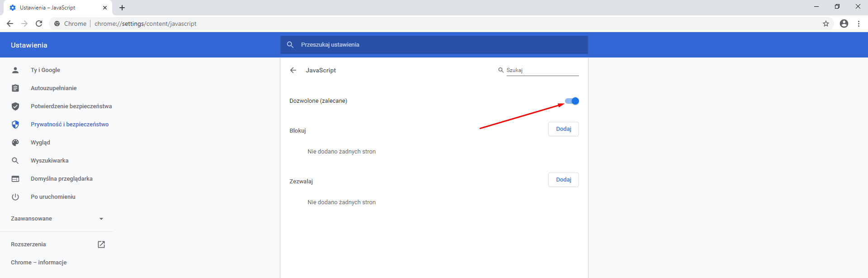Click the blue shield icon for Prywatność
This screenshot has width=868, height=278.
pos(15,125)
